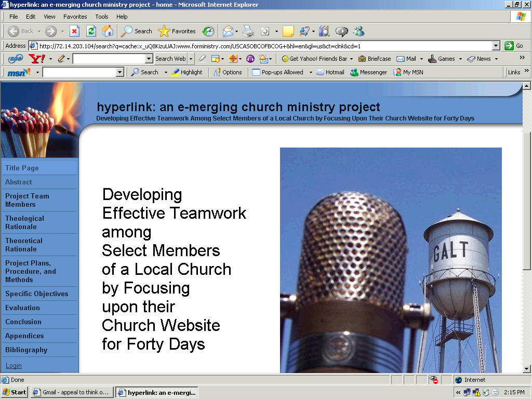This screenshot has height=399, width=532.
Task: Click the toolbar Search magnifier button
Action: coord(137,31)
